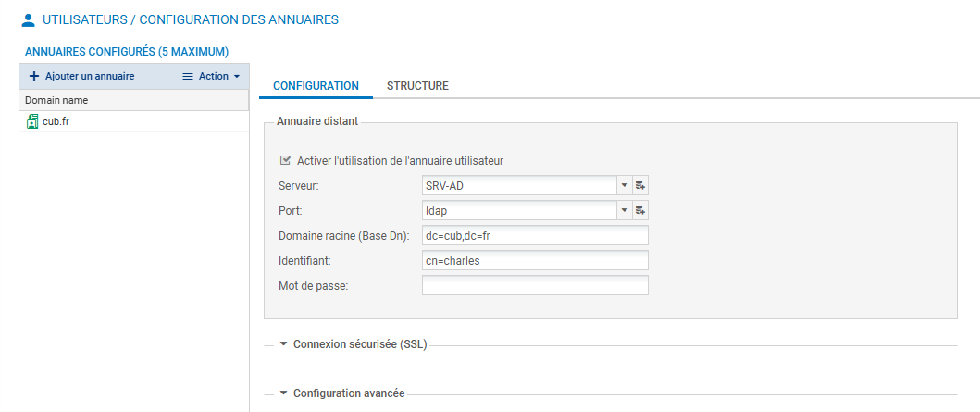Create new object icon beside Serveur field
The width and height of the screenshot is (980, 412).
point(640,186)
